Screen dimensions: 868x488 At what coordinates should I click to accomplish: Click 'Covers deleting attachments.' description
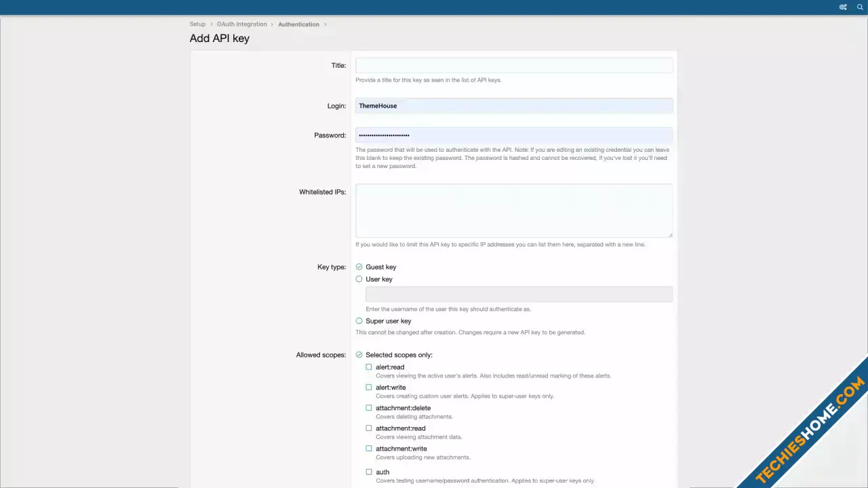coord(414,417)
